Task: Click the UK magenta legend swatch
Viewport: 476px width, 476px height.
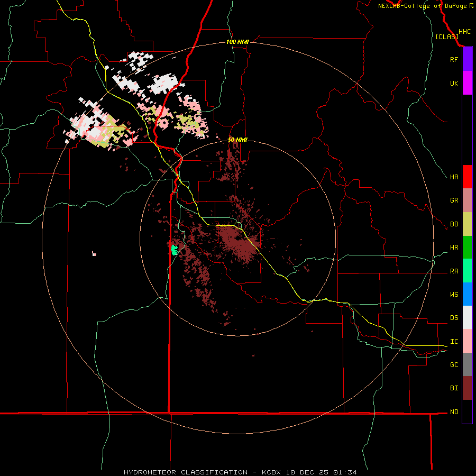Action: click(467, 83)
